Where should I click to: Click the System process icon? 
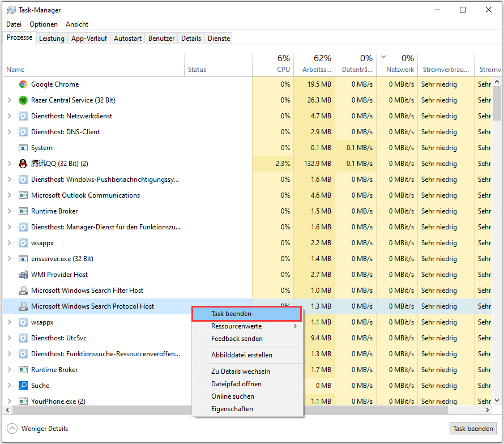23,148
